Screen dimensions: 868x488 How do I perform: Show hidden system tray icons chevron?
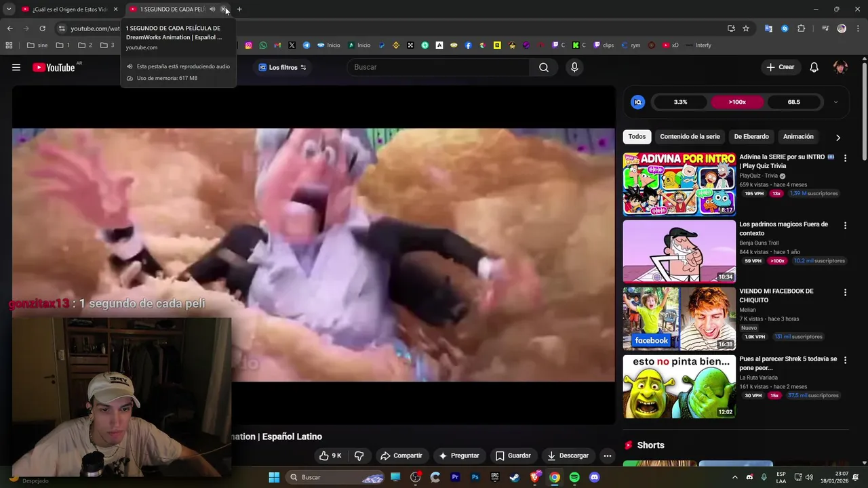click(734, 477)
